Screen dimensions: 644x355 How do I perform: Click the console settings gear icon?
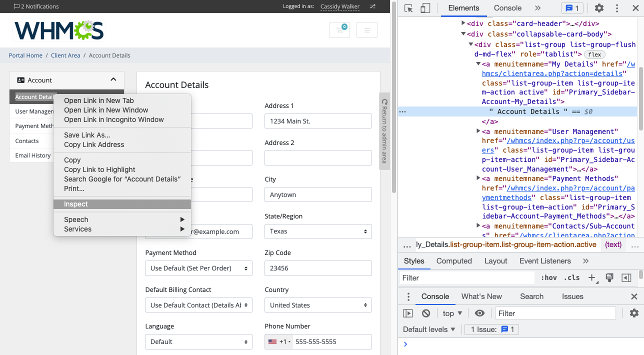tap(633, 313)
